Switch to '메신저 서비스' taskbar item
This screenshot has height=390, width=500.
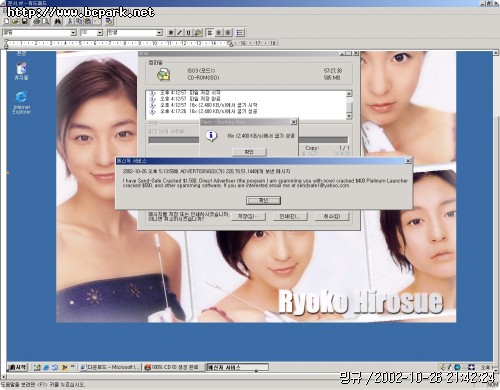[237, 367]
